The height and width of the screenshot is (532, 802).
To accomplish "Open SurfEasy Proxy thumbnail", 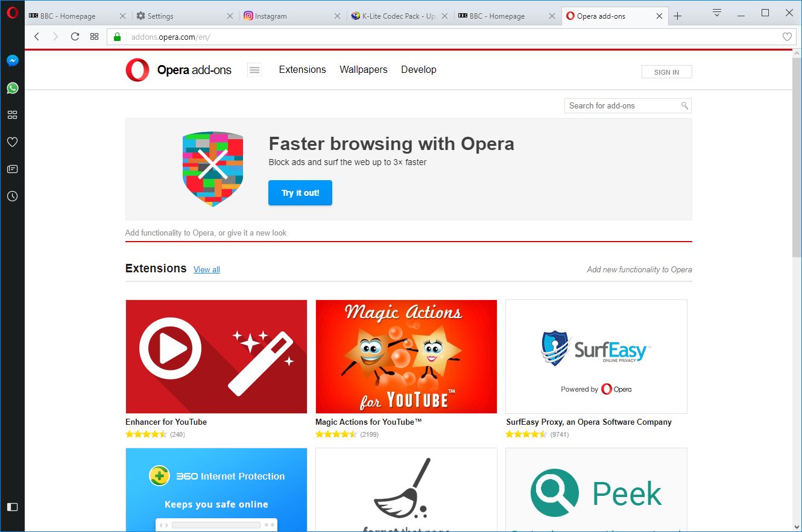I will pos(596,357).
